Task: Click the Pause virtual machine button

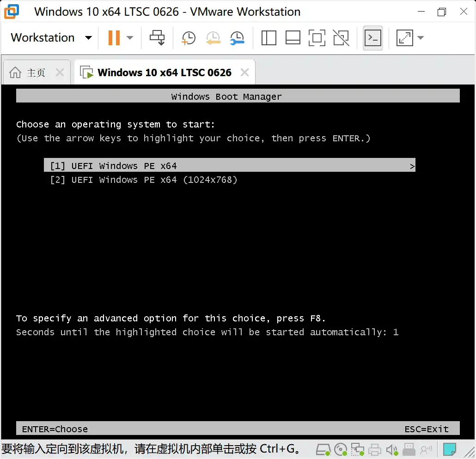Action: 114,38
